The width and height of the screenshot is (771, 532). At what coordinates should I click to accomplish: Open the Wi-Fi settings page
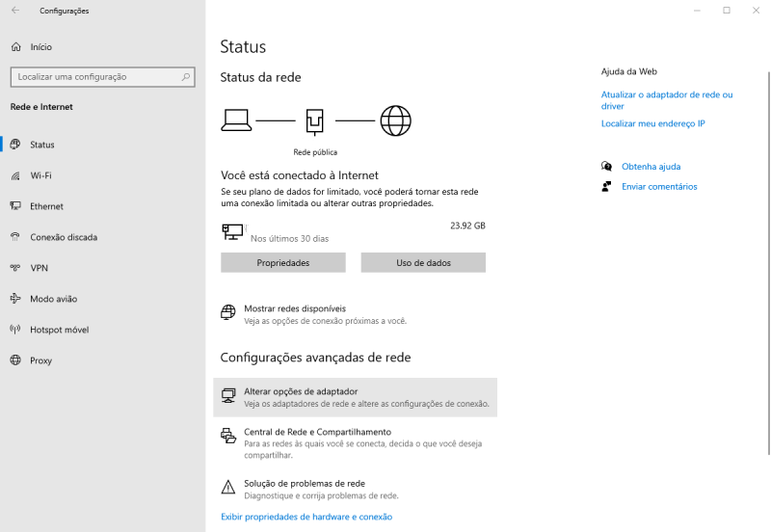click(103, 175)
